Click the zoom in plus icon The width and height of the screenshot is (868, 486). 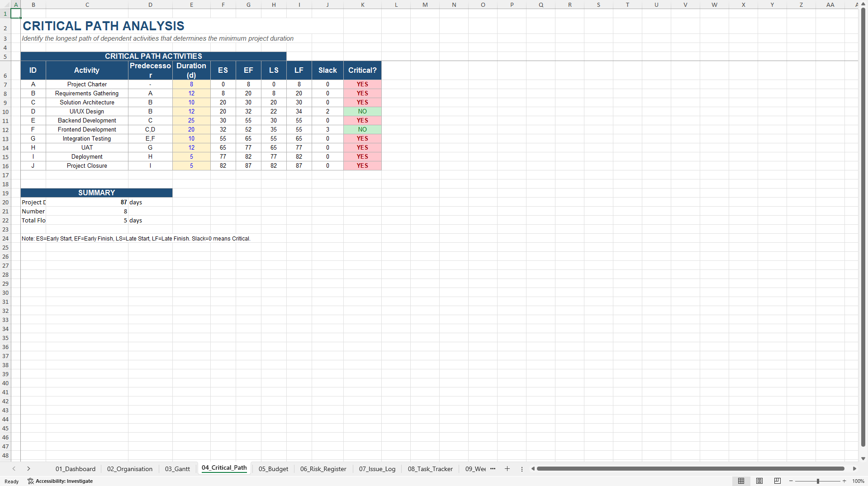pyautogui.click(x=844, y=481)
